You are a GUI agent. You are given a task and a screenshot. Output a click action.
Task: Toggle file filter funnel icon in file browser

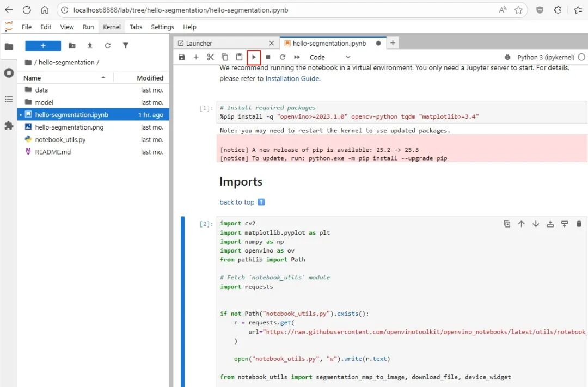coord(126,46)
